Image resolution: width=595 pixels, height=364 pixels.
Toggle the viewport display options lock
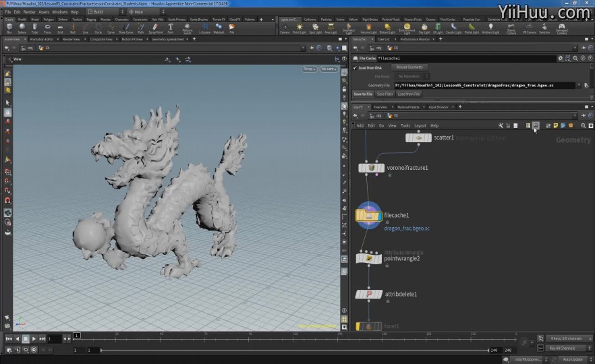[x=344, y=89]
